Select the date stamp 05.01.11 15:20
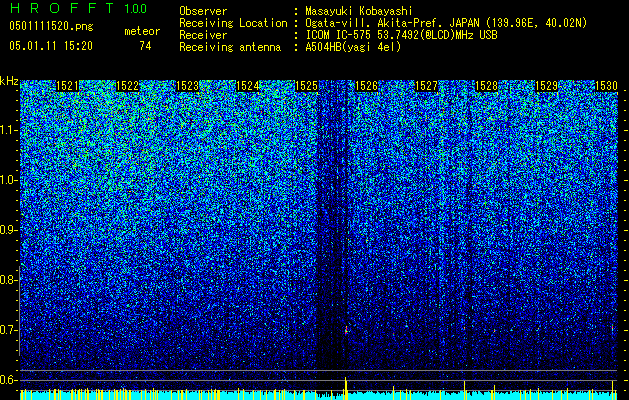This screenshot has width=629, height=400. (x=51, y=46)
